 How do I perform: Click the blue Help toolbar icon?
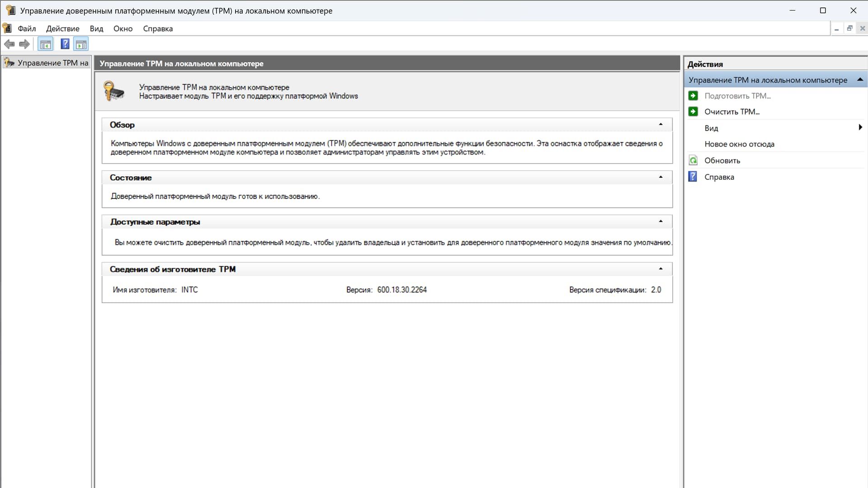coord(65,44)
